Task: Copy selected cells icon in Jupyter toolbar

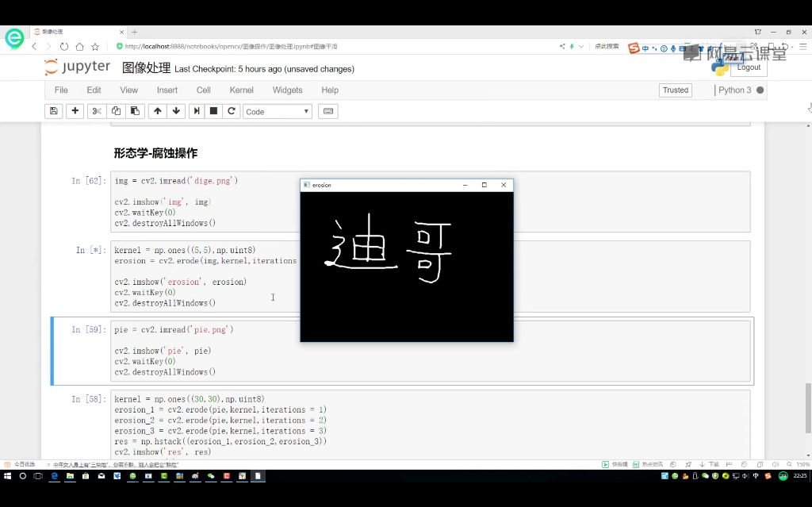Action: (116, 111)
